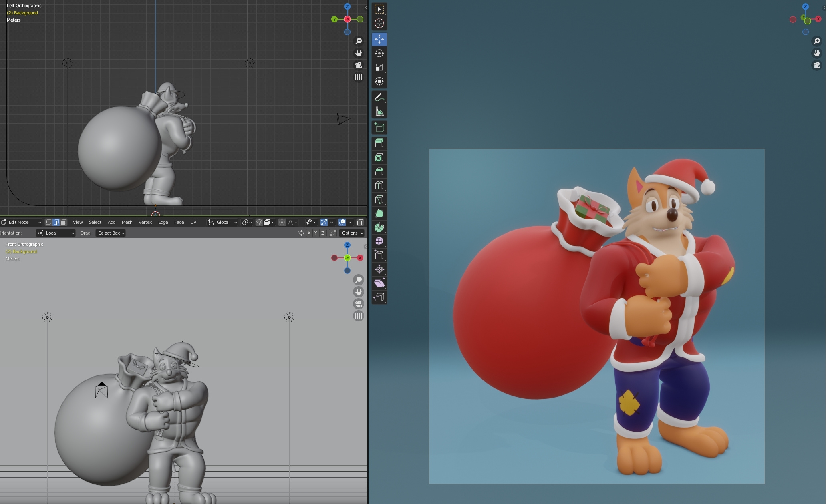Activate the 3D Cursor tool

tap(379, 23)
